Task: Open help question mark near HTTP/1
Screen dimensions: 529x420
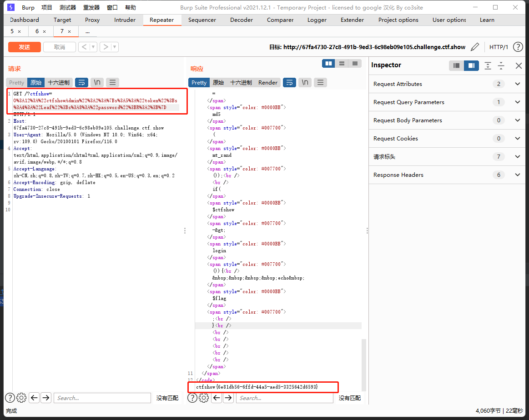Action: pos(518,47)
